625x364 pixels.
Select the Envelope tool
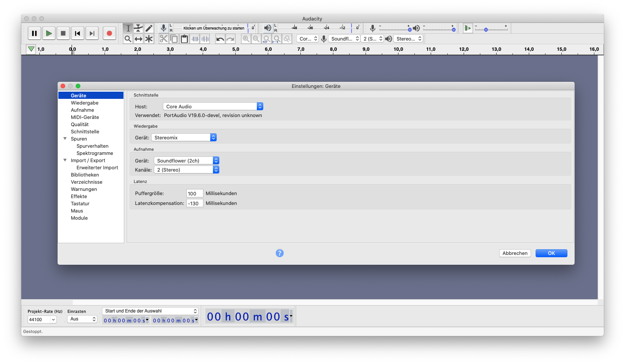[x=139, y=28]
